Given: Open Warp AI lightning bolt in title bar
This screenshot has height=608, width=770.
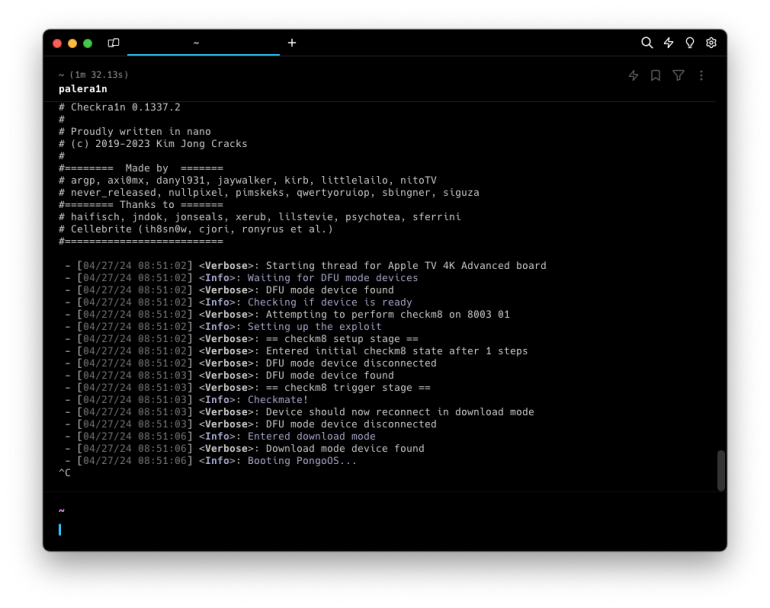Looking at the screenshot, I should click(668, 43).
